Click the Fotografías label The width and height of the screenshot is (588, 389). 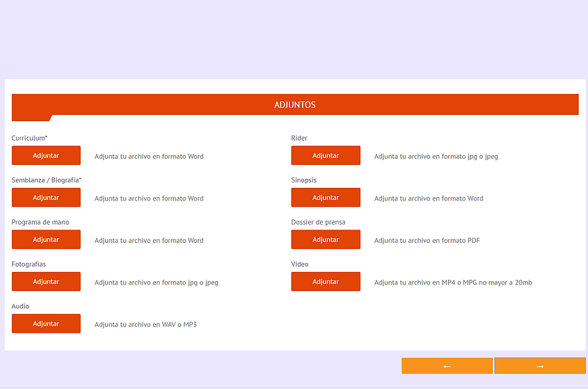point(29,264)
